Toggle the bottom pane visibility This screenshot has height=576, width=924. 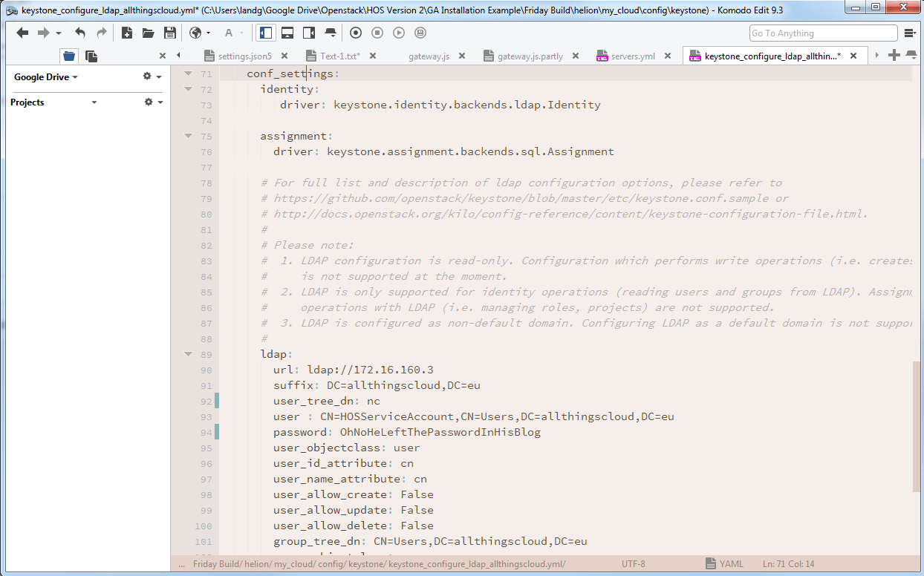click(x=287, y=33)
